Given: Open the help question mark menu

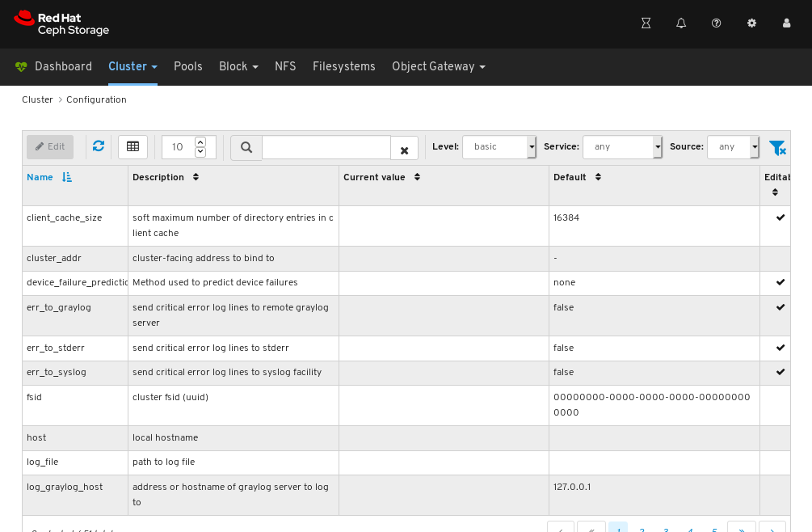Looking at the screenshot, I should click(x=716, y=23).
